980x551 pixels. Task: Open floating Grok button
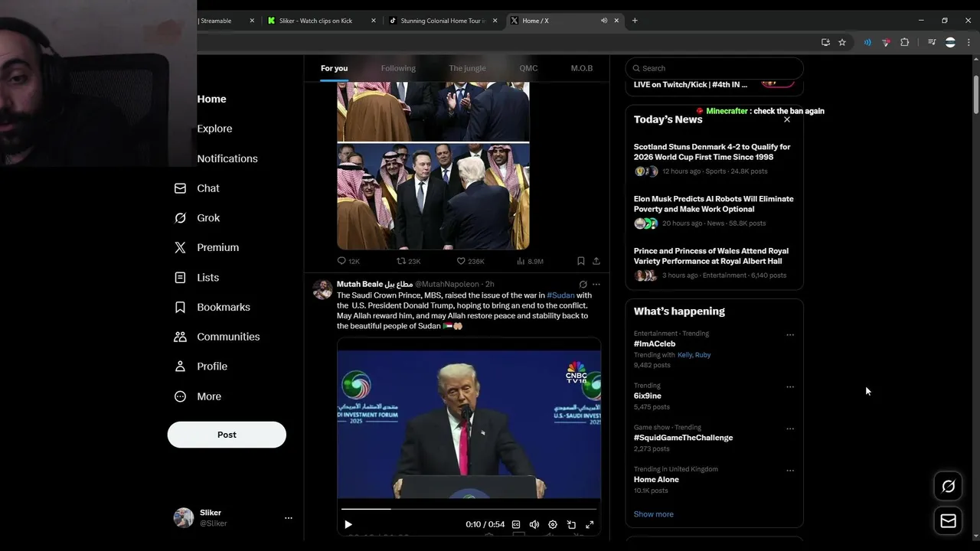[948, 486]
